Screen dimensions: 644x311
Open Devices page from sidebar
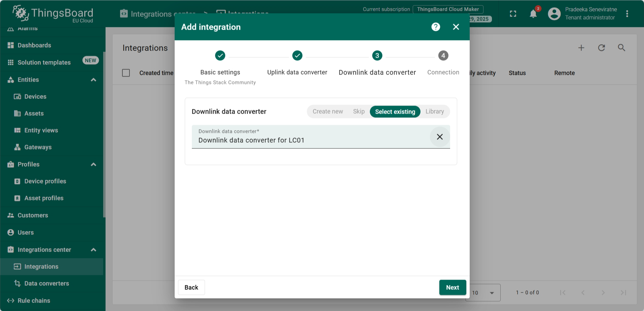(x=52, y=96)
